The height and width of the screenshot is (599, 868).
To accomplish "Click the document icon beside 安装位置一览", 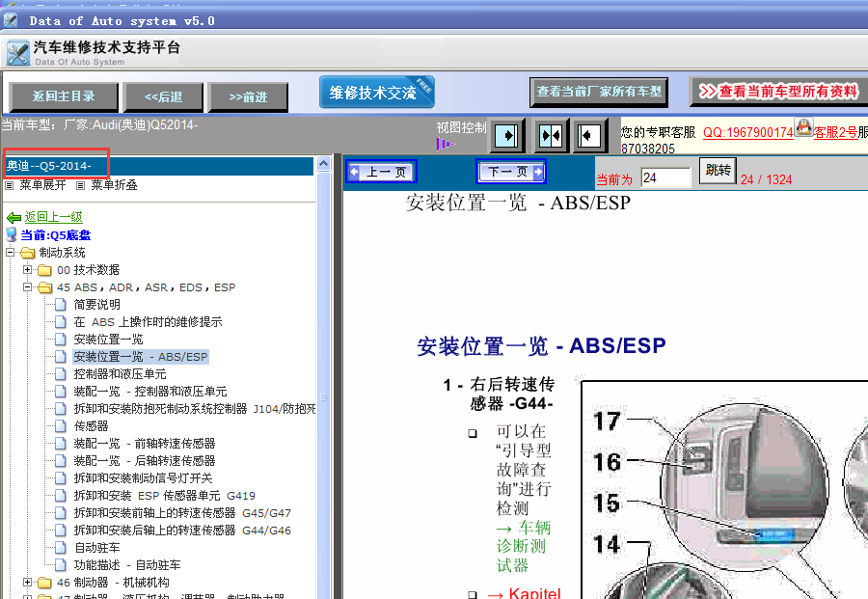I will pyautogui.click(x=61, y=340).
